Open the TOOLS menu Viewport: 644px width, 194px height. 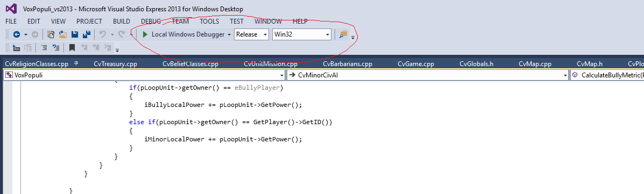tap(209, 21)
